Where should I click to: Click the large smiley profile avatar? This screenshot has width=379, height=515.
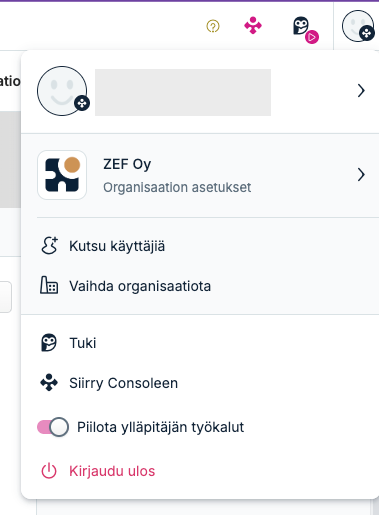tap(62, 91)
